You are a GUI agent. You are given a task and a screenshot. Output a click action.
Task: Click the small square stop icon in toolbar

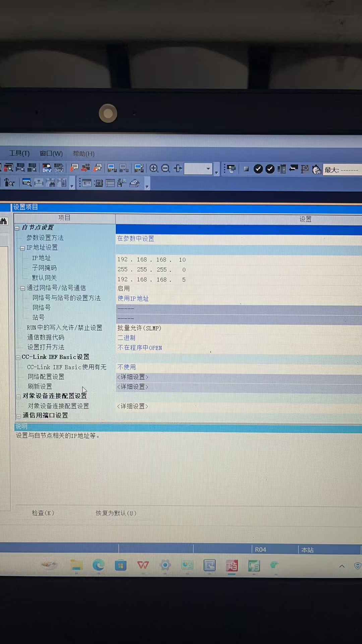(246, 169)
